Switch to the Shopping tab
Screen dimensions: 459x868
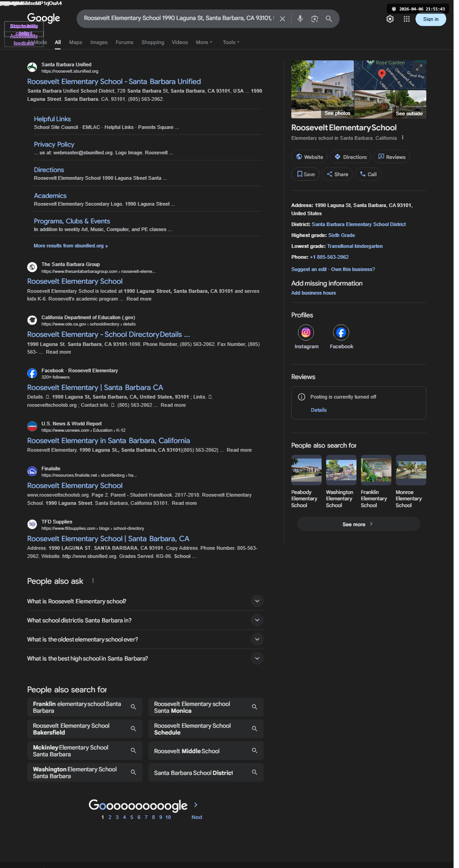point(153,42)
